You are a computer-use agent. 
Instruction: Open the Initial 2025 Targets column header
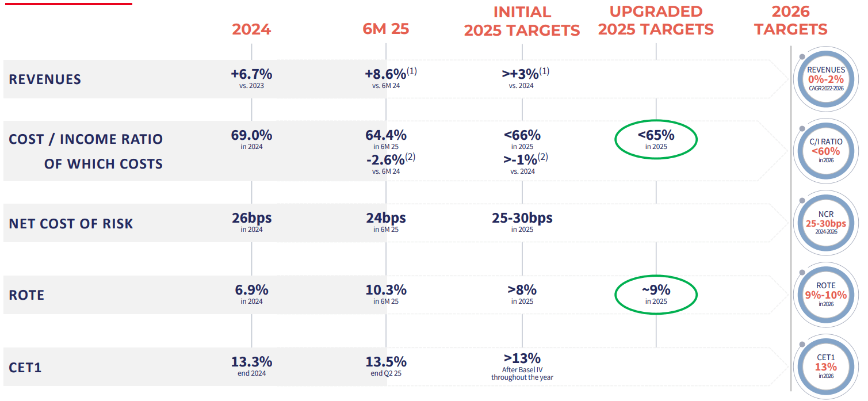pos(522,21)
